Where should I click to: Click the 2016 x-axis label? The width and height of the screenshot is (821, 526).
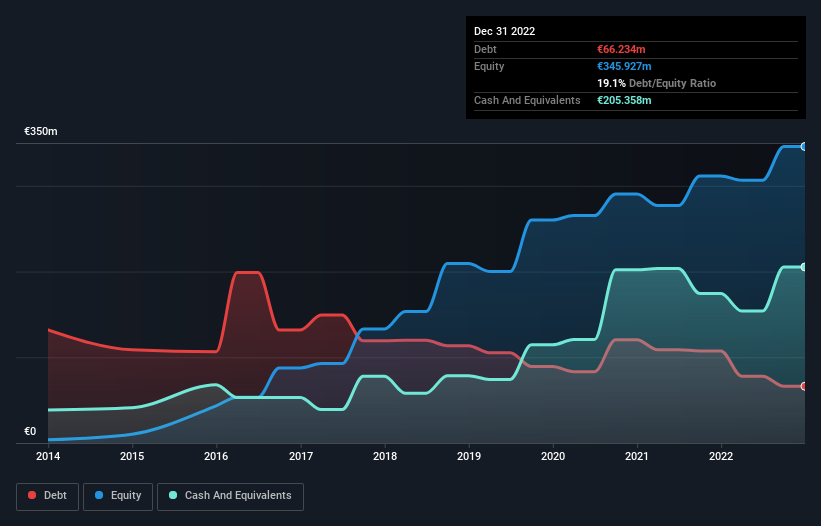216,456
